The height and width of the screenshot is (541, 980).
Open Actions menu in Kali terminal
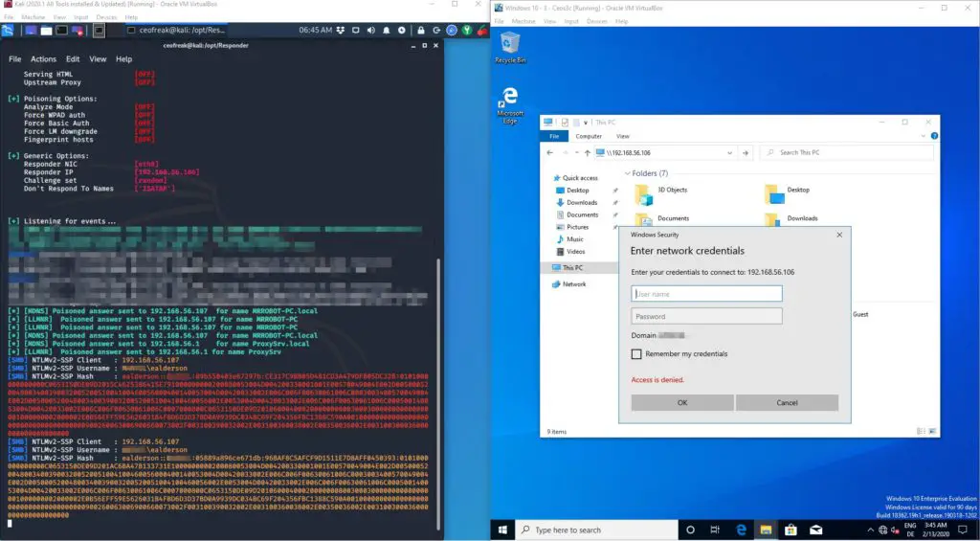[x=43, y=58]
